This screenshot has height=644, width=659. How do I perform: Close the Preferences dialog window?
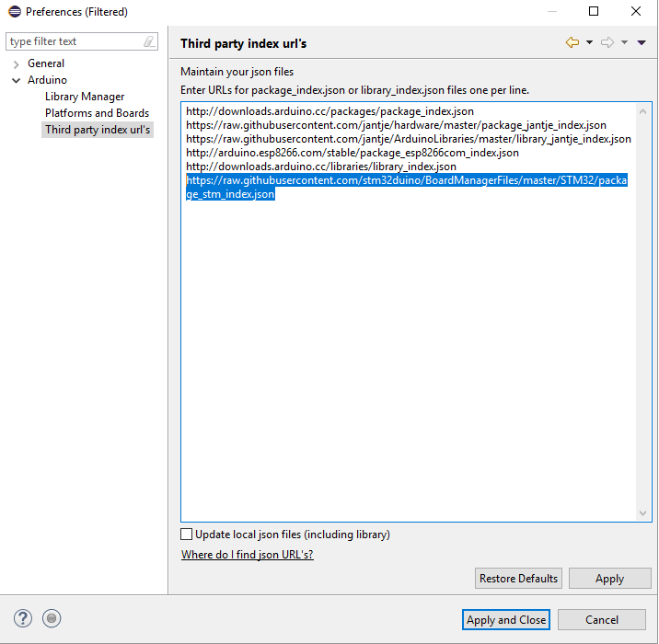(x=636, y=12)
